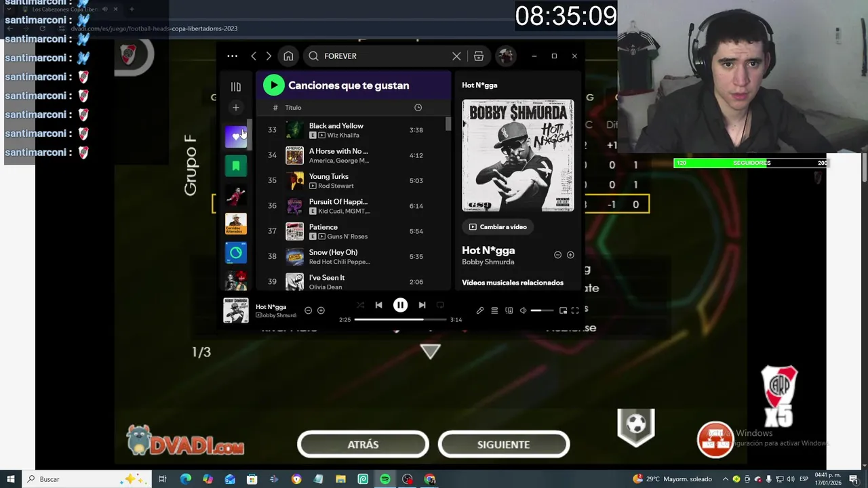Clear the FOREVER search text

point(456,56)
